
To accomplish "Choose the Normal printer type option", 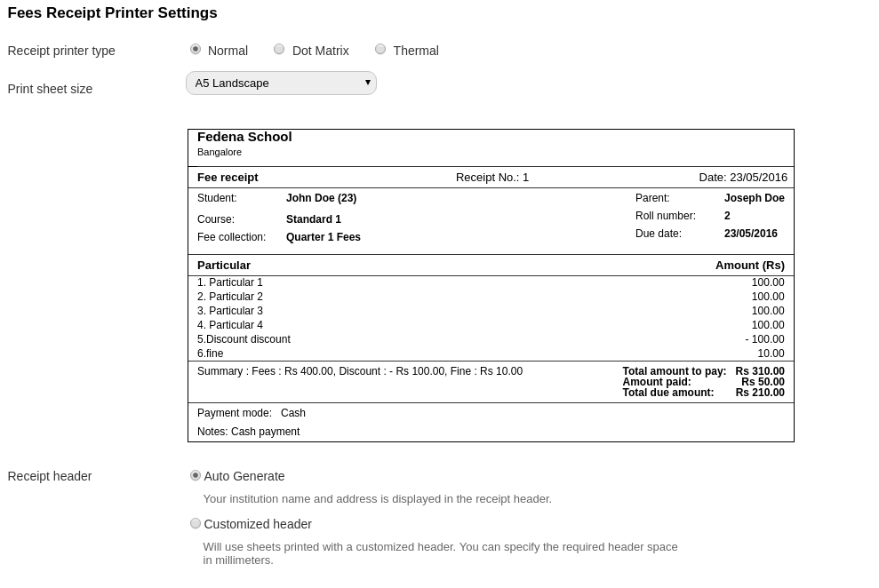I will click(x=196, y=49).
